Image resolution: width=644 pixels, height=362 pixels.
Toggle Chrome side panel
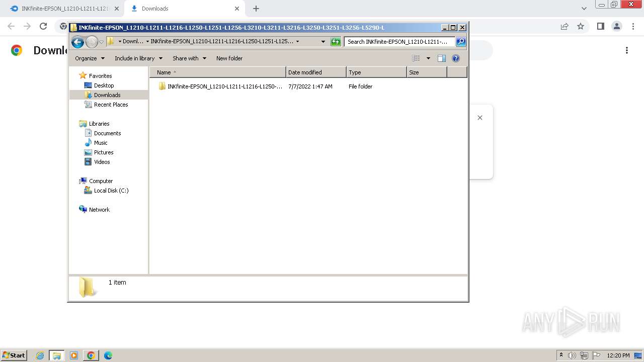pyautogui.click(x=600, y=26)
